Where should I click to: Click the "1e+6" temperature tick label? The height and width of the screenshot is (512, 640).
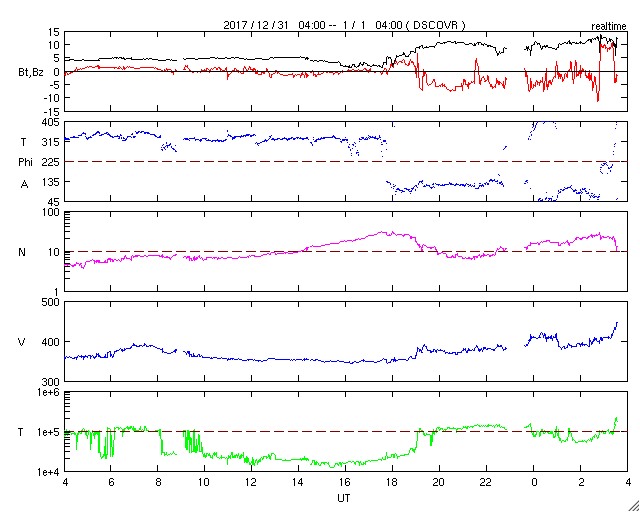click(x=49, y=392)
